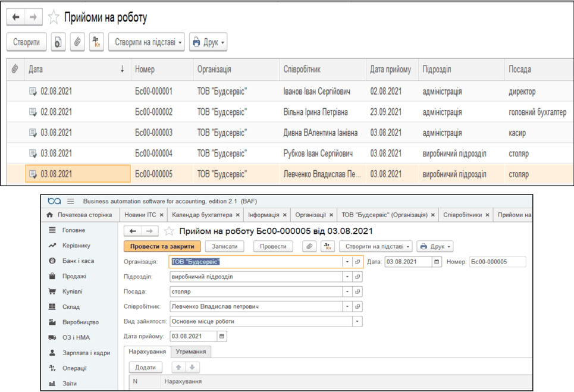
Task: Expand the Організація dropdown arrow
Action: click(347, 262)
